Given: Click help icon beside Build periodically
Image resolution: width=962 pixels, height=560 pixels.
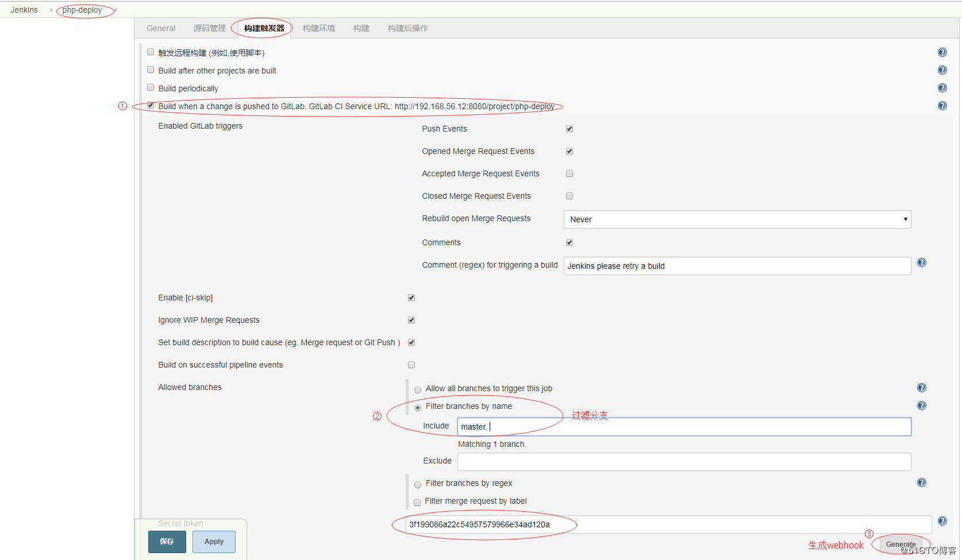Looking at the screenshot, I should coord(942,88).
